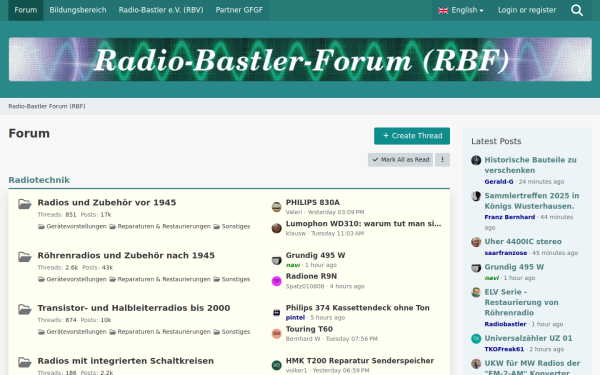Viewport: 600px width, 375px height.
Task: Click username saarfranzose in Latest Posts
Action: [505, 253]
